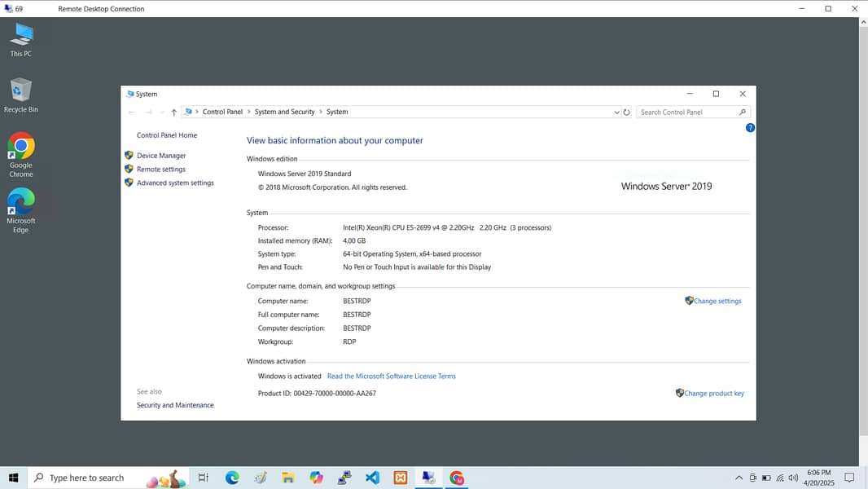Viewport: 868px width, 489px height.
Task: Expand the address bar history dropdown
Action: 616,112
